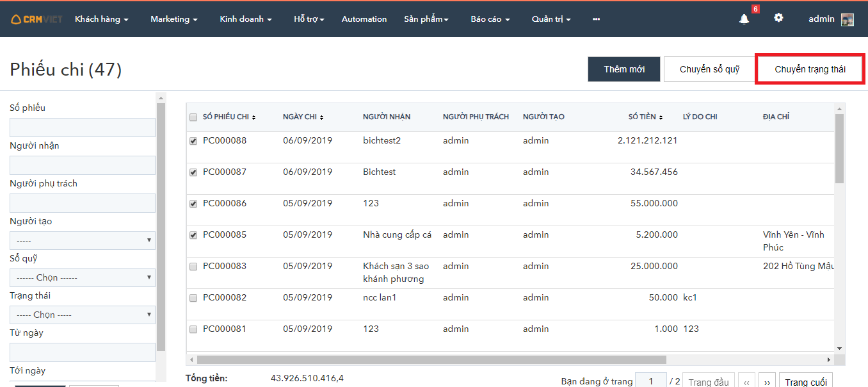The image size is (868, 387).
Task: Open the Automation menu item
Action: (x=364, y=19)
